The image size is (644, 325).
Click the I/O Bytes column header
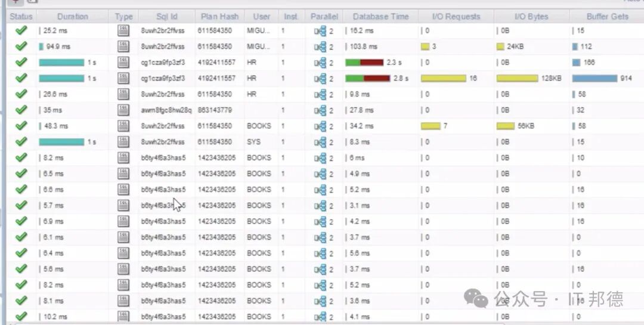click(x=531, y=17)
